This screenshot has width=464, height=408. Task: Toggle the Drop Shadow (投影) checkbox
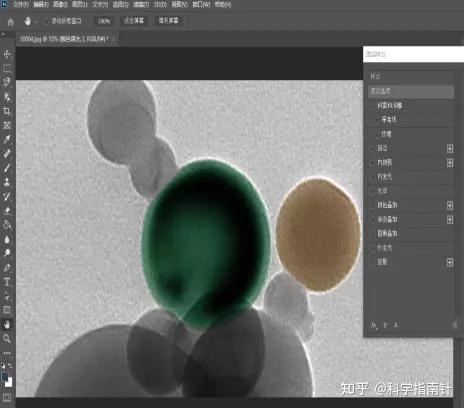tap(372, 262)
